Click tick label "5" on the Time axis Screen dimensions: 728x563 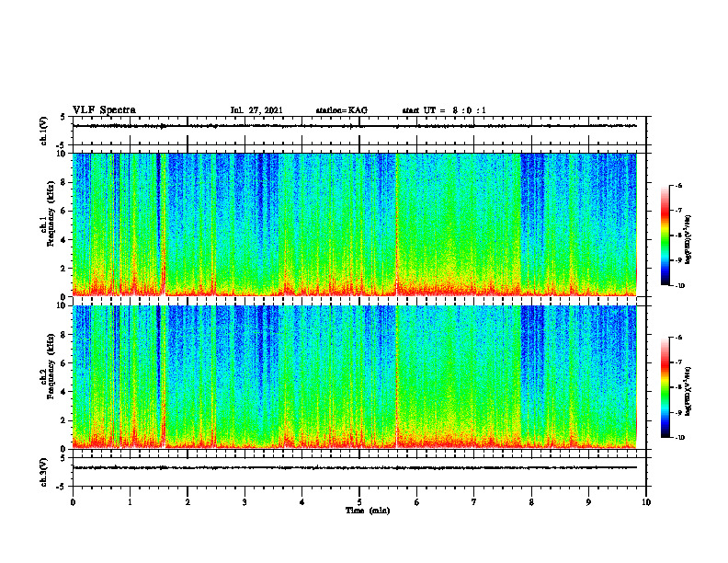tap(359, 502)
